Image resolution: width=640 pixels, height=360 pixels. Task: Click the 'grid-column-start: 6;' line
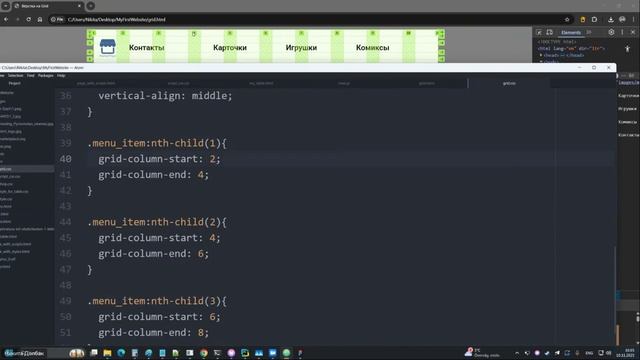(x=159, y=317)
